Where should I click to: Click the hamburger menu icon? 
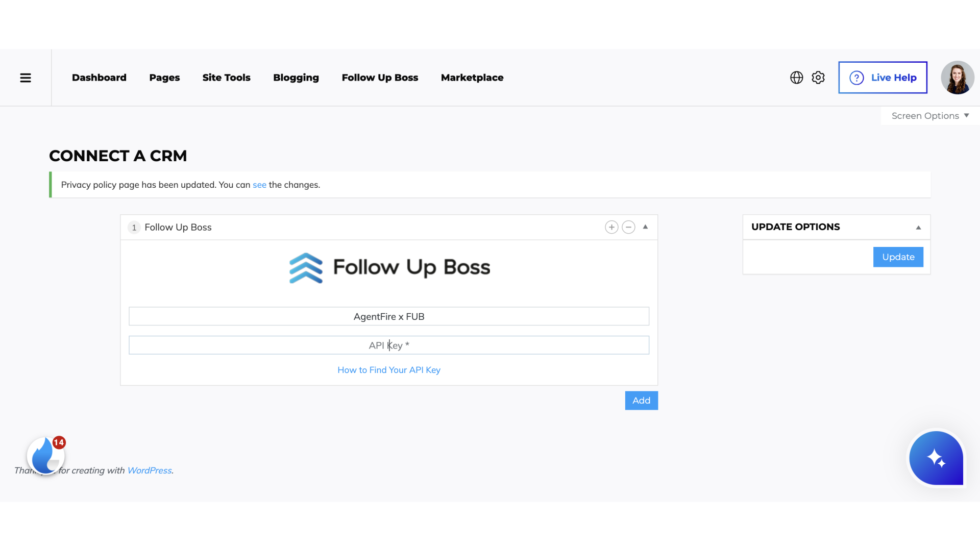pos(26,78)
